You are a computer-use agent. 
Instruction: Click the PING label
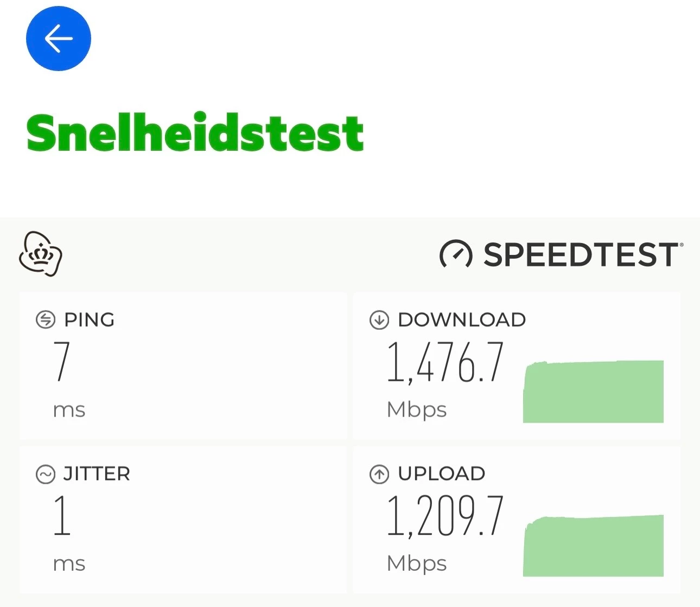point(90,320)
